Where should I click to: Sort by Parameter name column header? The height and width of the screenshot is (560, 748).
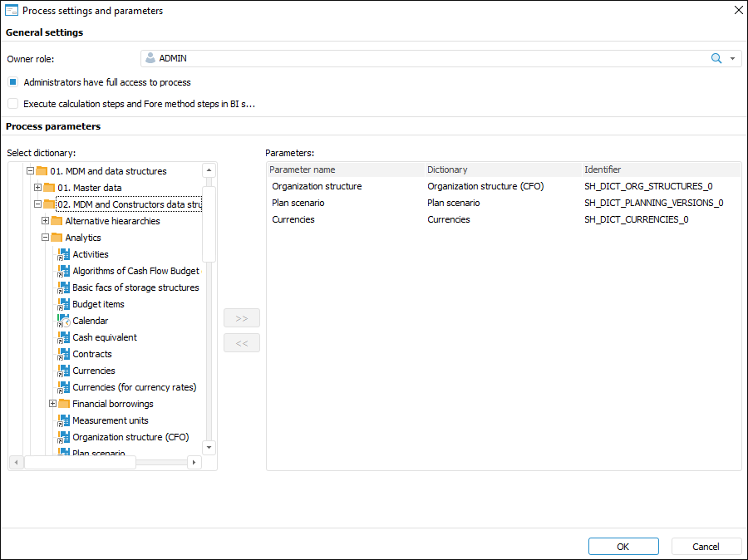345,169
